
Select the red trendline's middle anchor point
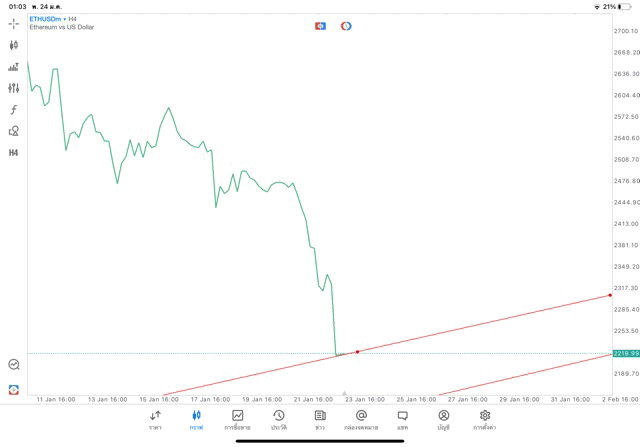[x=357, y=351]
